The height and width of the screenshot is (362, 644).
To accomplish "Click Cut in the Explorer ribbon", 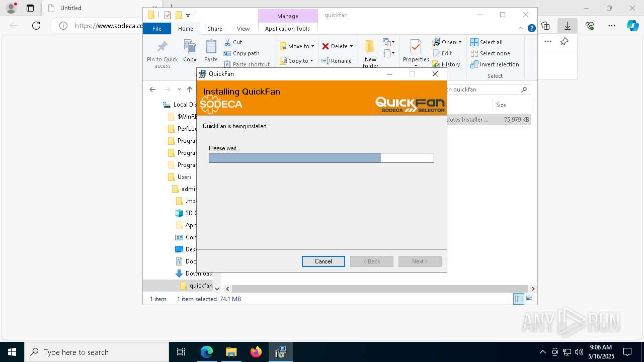I will [x=233, y=42].
